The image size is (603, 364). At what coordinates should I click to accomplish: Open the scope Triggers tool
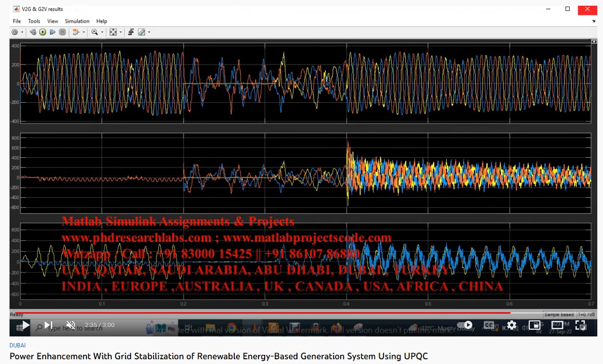[x=131, y=32]
